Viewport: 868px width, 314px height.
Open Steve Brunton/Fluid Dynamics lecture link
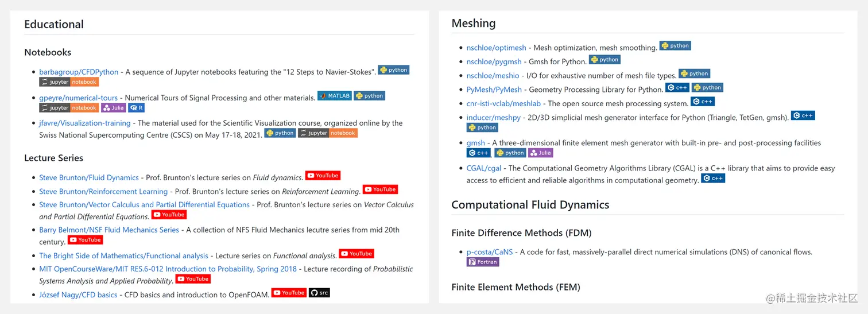tap(89, 178)
